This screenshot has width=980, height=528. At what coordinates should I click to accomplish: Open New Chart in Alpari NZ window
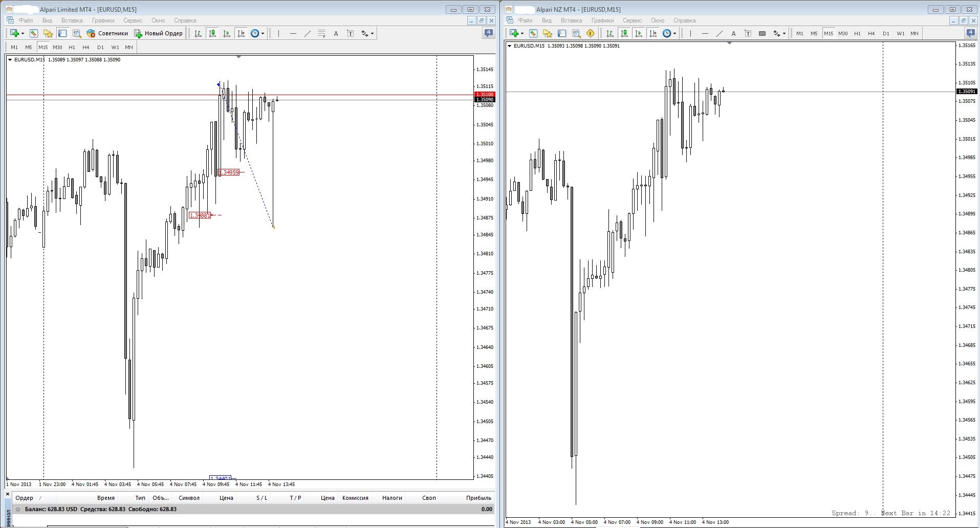click(514, 33)
